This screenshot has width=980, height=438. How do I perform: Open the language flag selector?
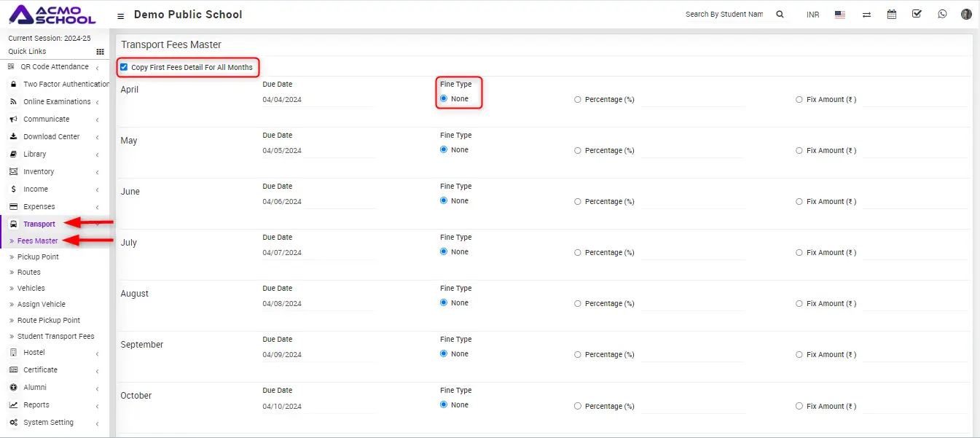pos(840,15)
